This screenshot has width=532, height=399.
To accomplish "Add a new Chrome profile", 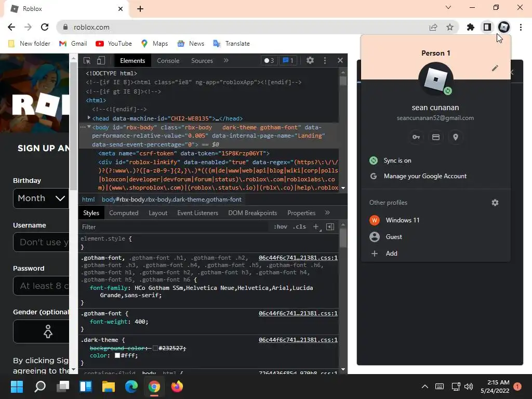I will 436,254.
